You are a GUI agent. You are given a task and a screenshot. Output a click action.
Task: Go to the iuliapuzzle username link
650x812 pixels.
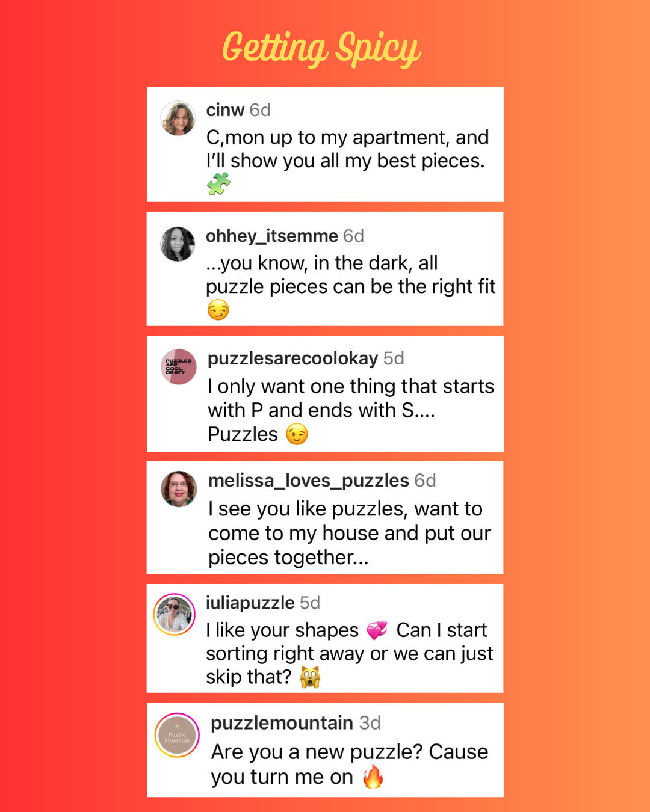point(250,603)
